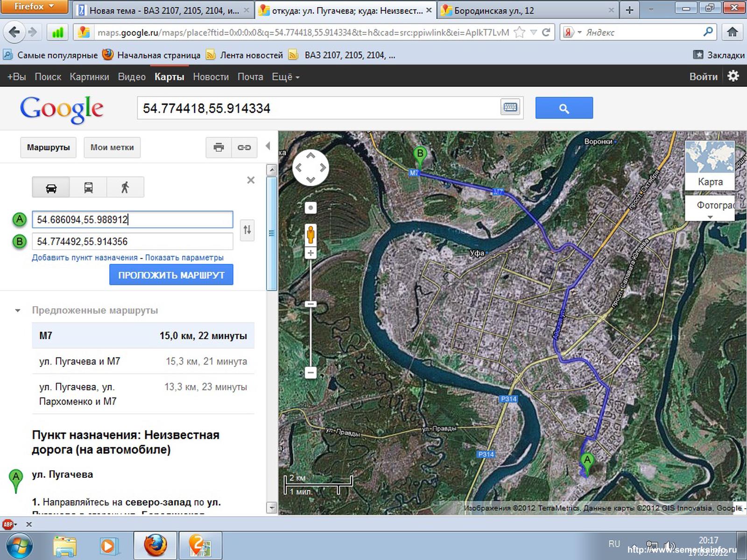Click the Добавить пункт назначения link
The height and width of the screenshot is (560, 747).
[x=85, y=258]
